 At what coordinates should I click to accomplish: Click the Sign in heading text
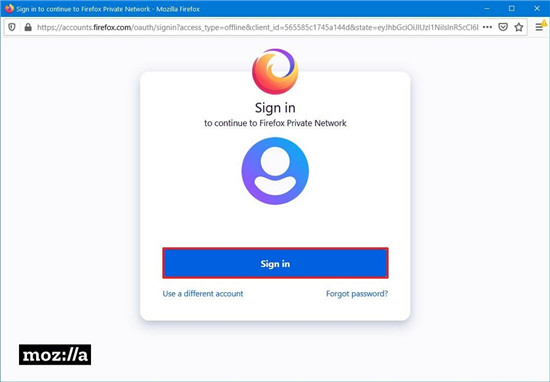275,108
